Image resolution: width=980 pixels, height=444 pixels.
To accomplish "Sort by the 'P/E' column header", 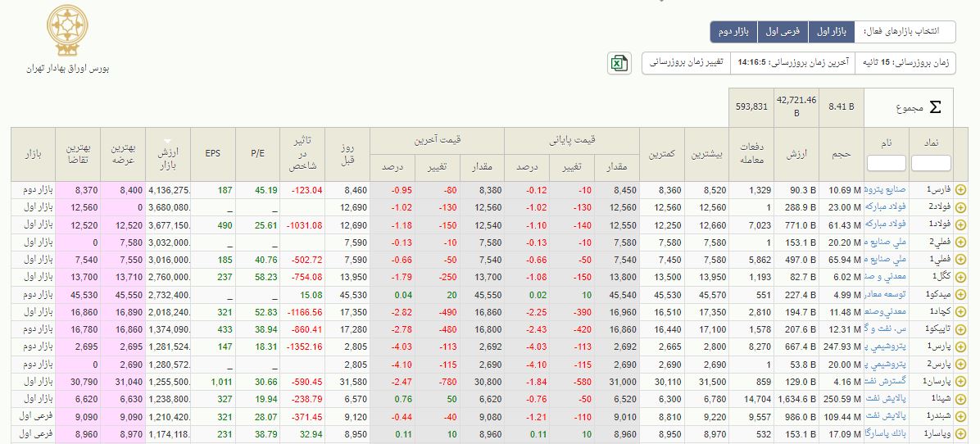I will [x=257, y=155].
